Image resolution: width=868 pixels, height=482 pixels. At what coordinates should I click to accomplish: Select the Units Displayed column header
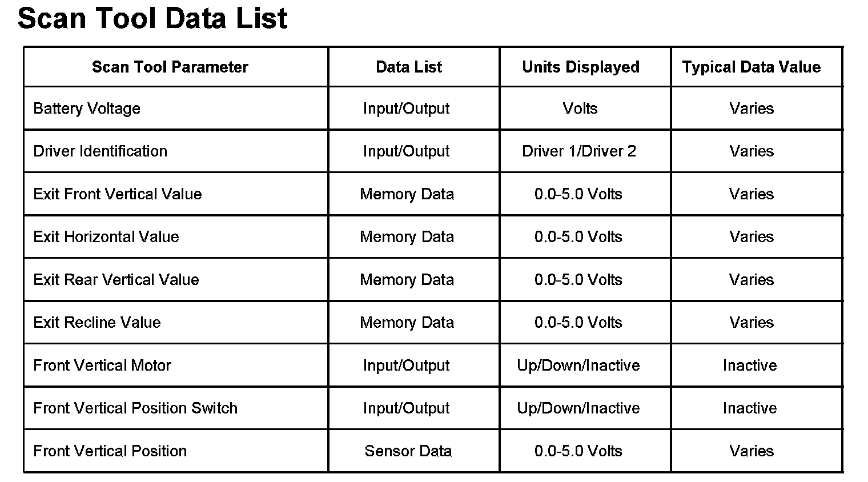(x=581, y=67)
